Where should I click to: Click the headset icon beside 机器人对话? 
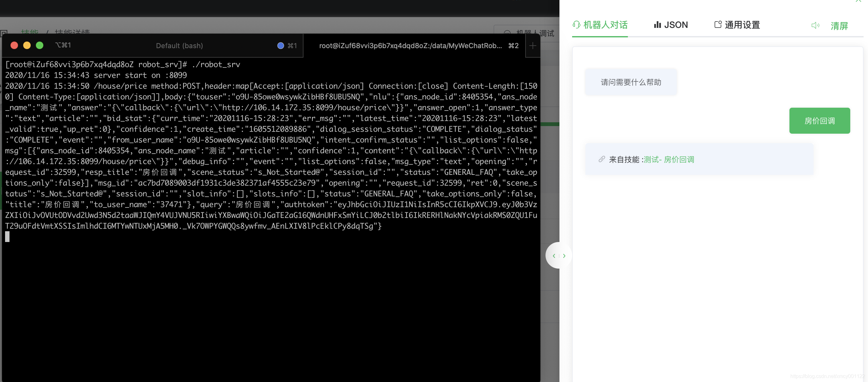click(x=576, y=25)
